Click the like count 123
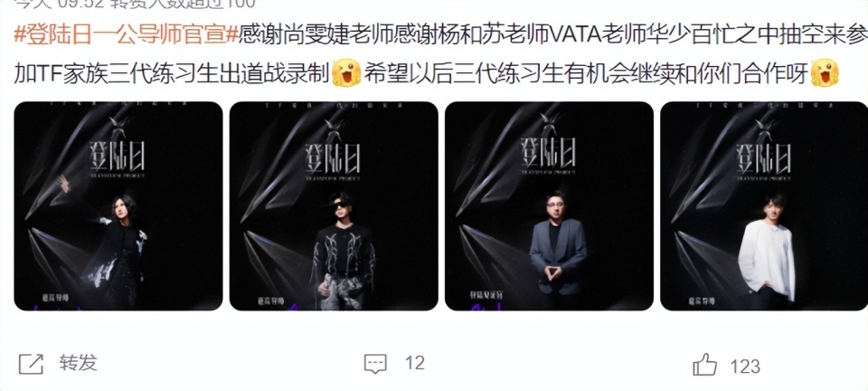Viewport: 868px width, 391px height. coord(745,366)
